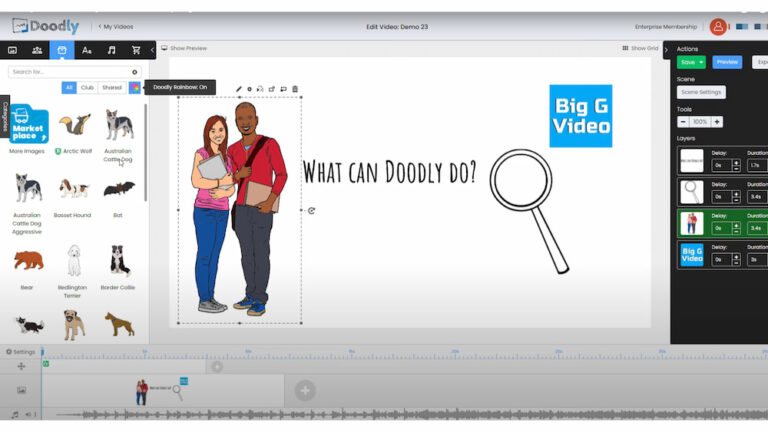
Task: Toggle Doodly Rainbow color mode
Action: point(134,88)
